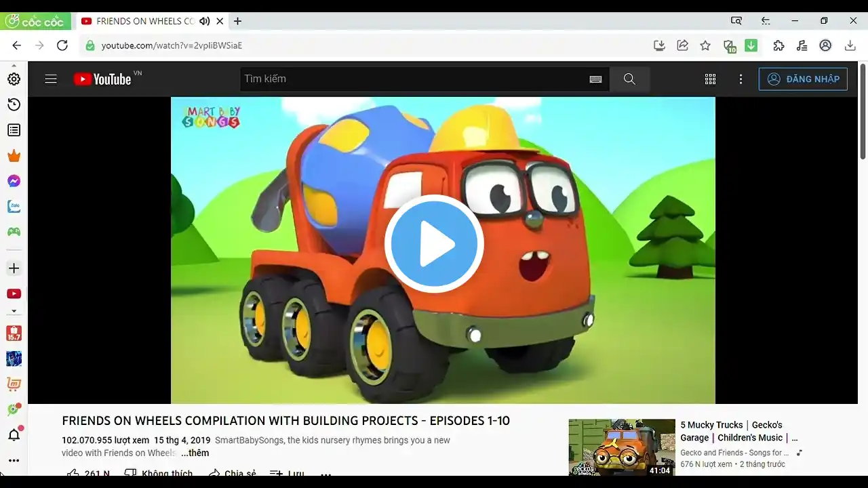Open the orange cart sidebar icon
The width and height of the screenshot is (868, 488).
click(14, 384)
